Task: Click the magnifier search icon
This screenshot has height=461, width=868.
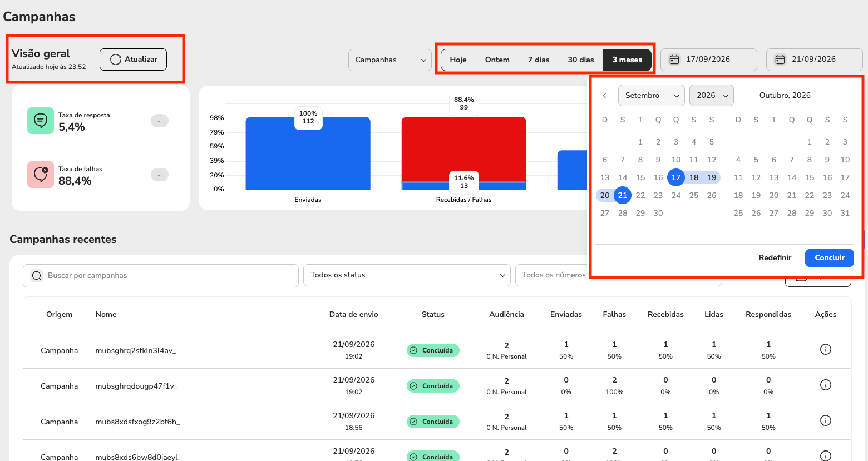Action: point(37,276)
